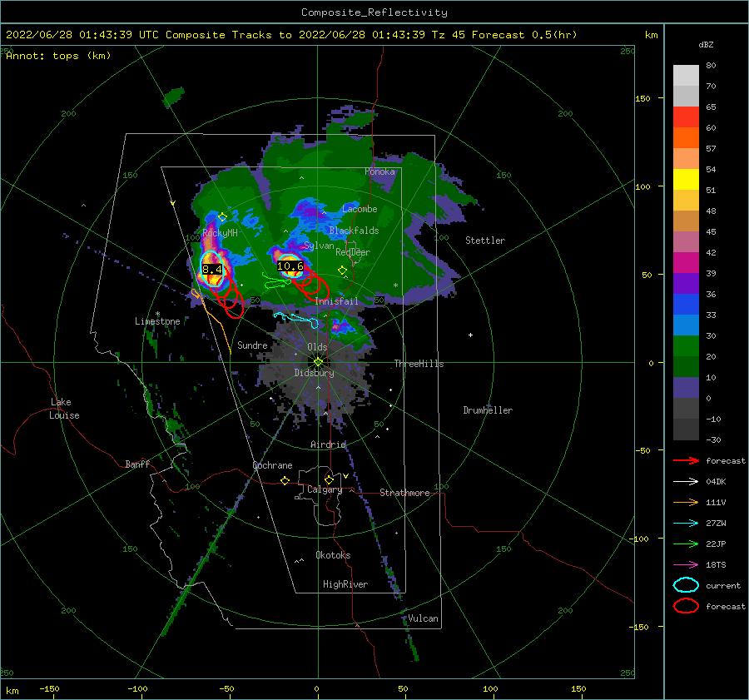This screenshot has width=749, height=700.
Task: Click the Olds city label
Action: (x=317, y=347)
